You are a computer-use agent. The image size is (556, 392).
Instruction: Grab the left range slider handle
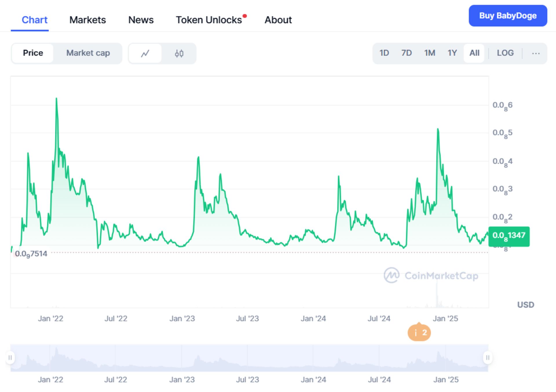click(10, 358)
